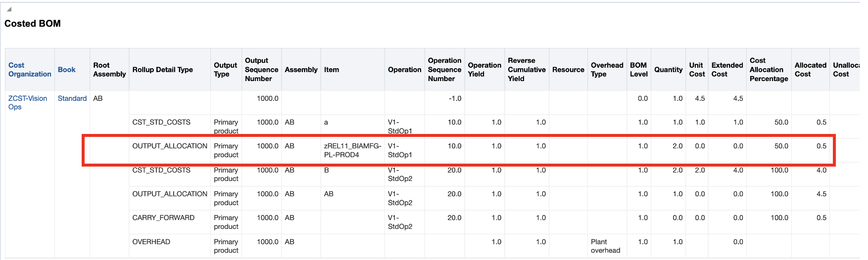Select the Quantity column header
Viewport: 868px width, 260px height.
pos(668,70)
